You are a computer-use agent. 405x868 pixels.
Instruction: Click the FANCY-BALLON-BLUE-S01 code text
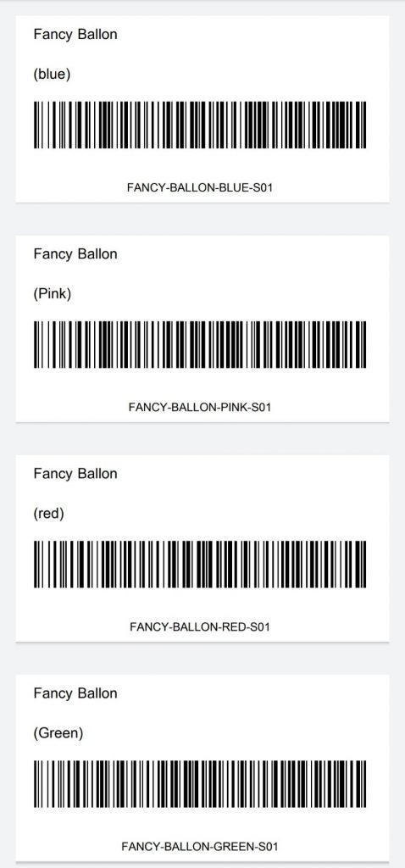pos(200,187)
